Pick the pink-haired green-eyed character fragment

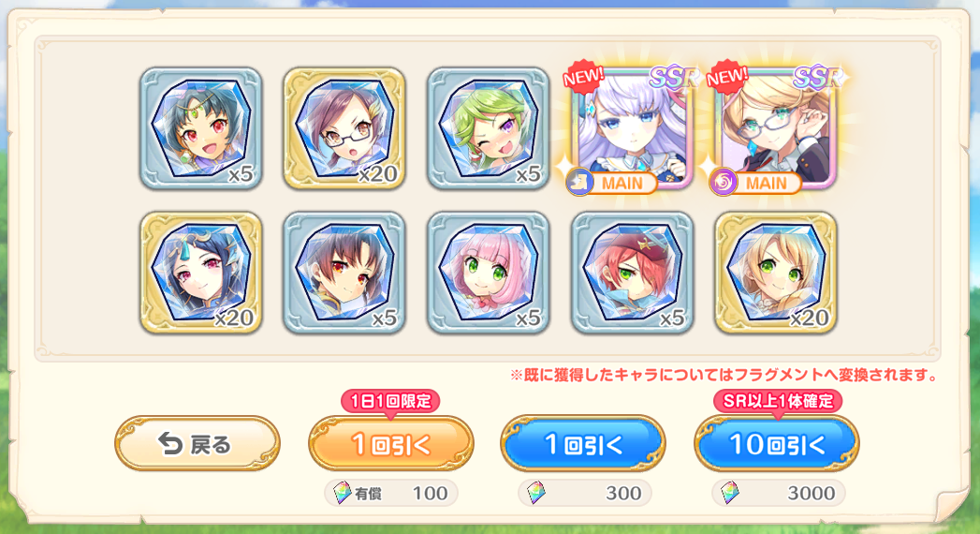coord(488,273)
